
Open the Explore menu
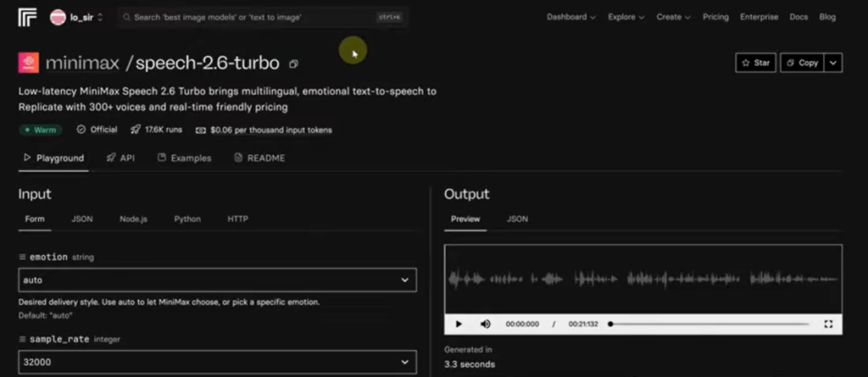point(627,17)
